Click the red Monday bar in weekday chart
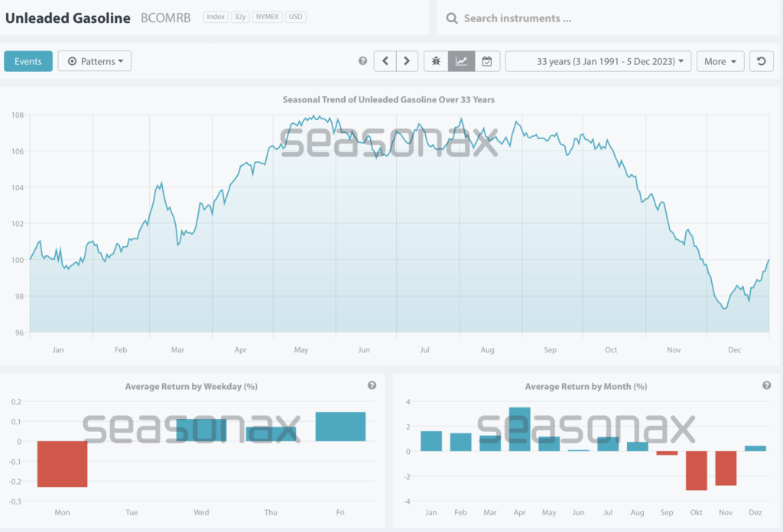Screen dimensions: 783x532 click(62, 464)
